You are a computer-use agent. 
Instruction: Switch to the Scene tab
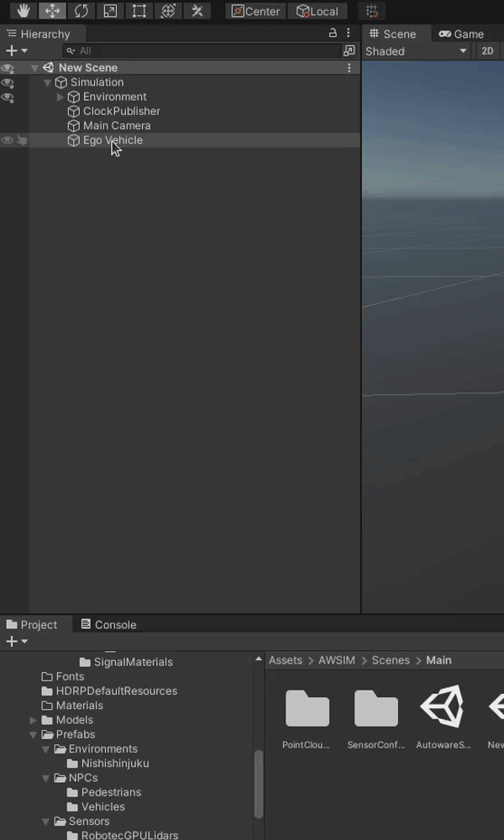(x=396, y=34)
